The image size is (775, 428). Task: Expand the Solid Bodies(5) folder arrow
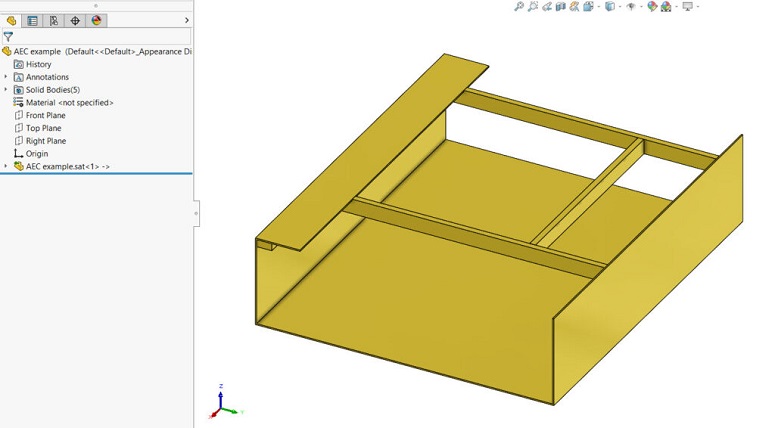click(6, 90)
